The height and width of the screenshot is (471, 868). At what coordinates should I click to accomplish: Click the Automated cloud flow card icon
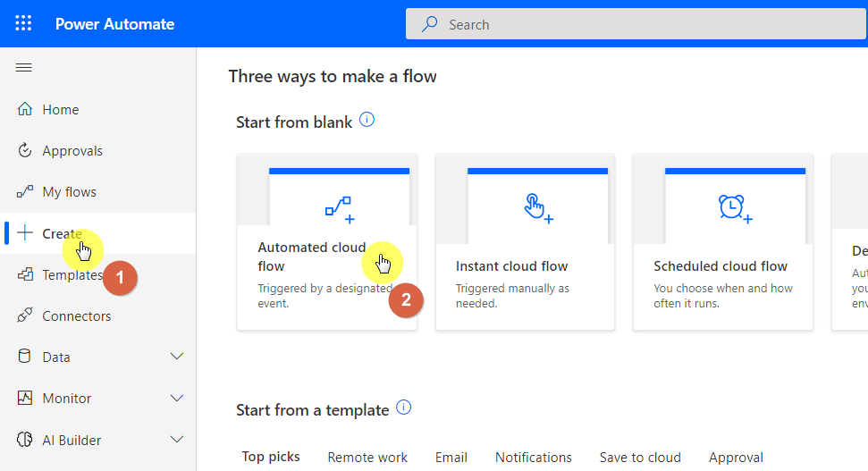[x=340, y=209]
